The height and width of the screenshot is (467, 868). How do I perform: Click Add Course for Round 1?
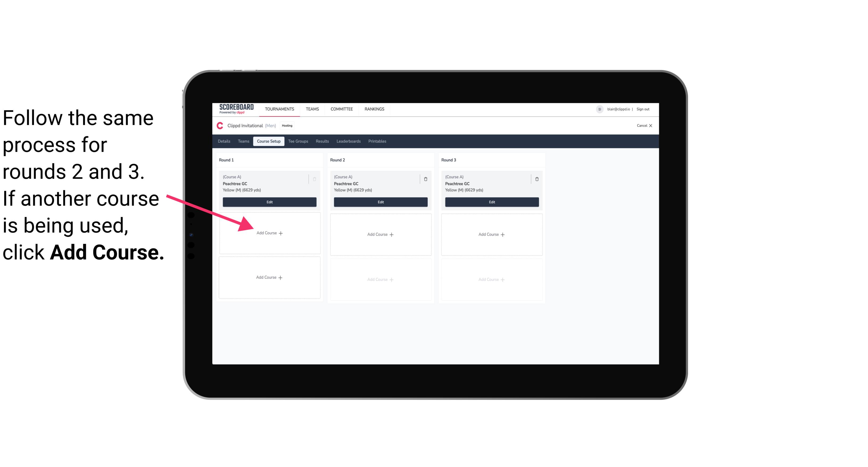click(x=269, y=233)
